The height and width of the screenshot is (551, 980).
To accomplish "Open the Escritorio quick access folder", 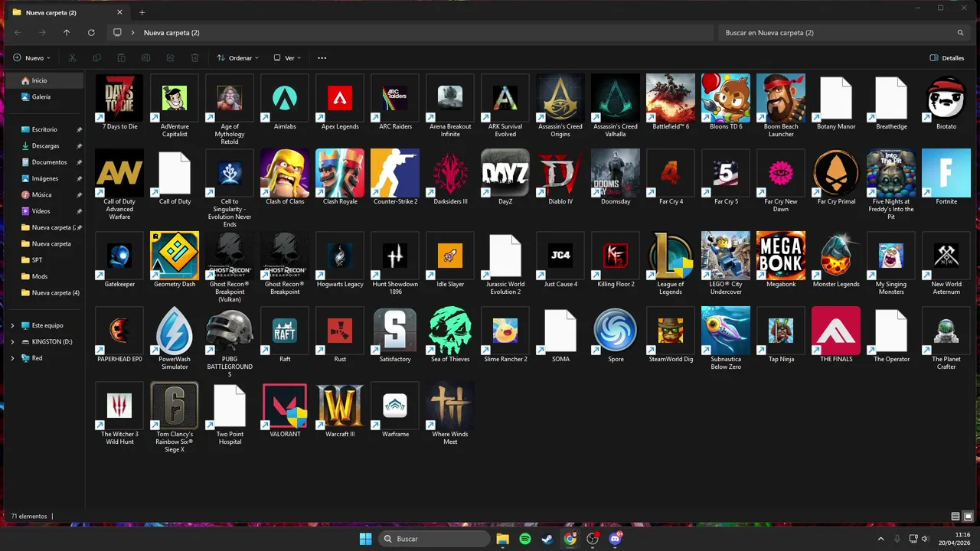I will (x=45, y=129).
